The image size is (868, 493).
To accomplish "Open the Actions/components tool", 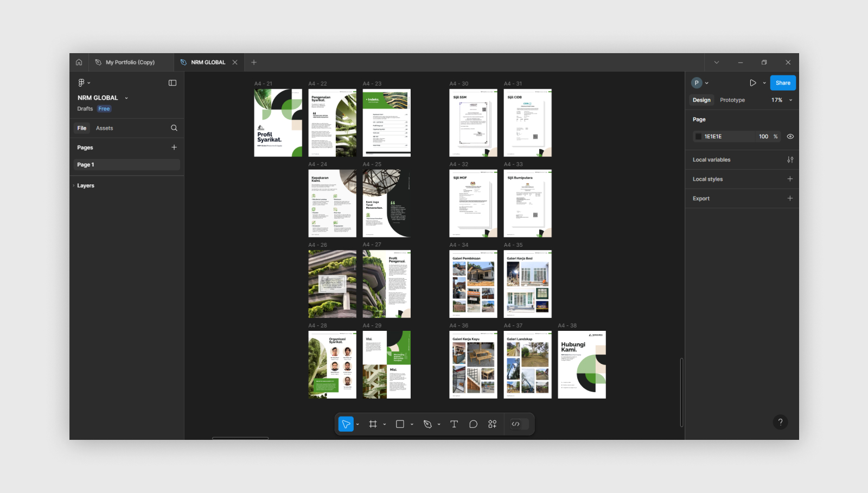I will (x=492, y=424).
